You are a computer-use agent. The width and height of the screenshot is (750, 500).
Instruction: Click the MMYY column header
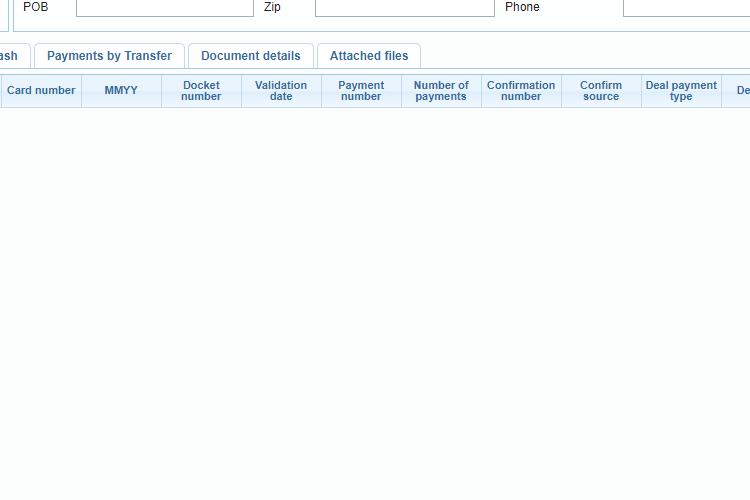tap(121, 91)
